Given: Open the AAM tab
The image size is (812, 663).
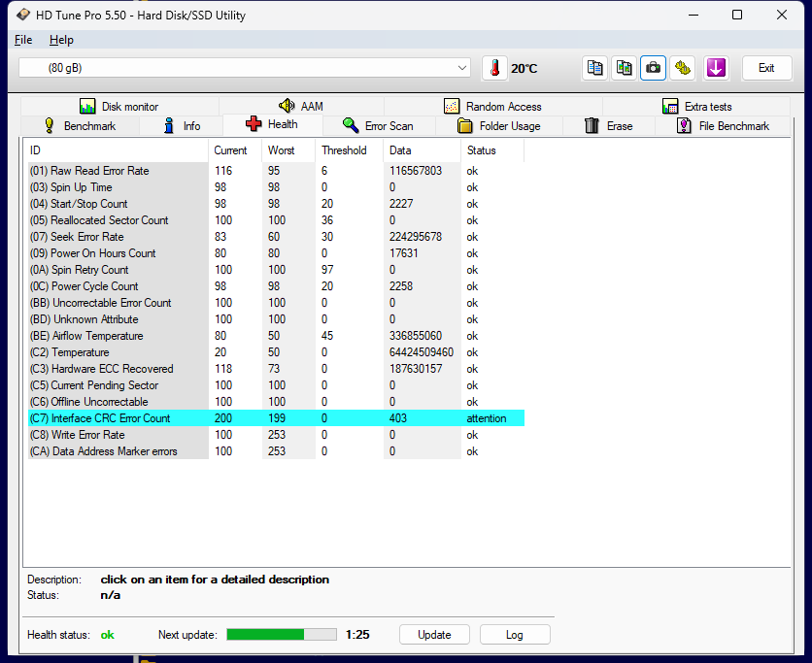Looking at the screenshot, I should point(301,105).
